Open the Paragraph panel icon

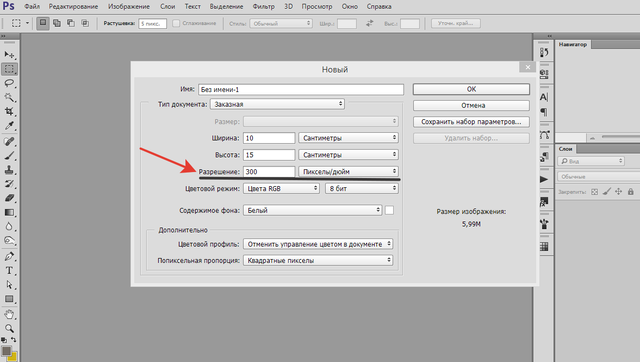544,112
